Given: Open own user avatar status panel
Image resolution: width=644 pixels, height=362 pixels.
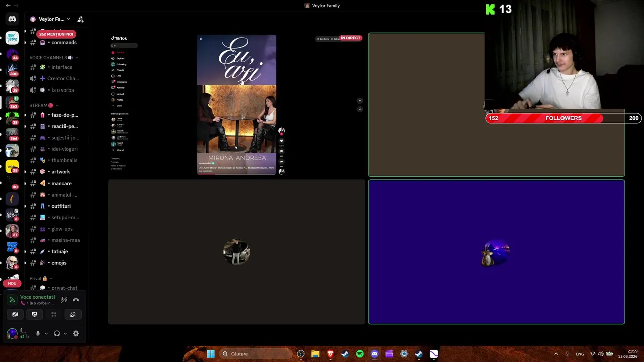Looking at the screenshot, I should point(12,333).
